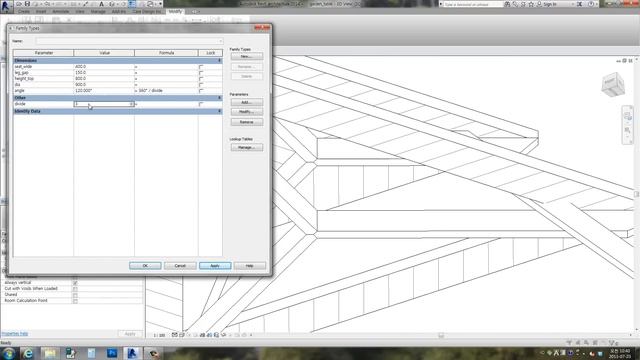Uncheck Always vertical in Properties panel
Viewport: 640px width, 360px height.
coord(75,283)
